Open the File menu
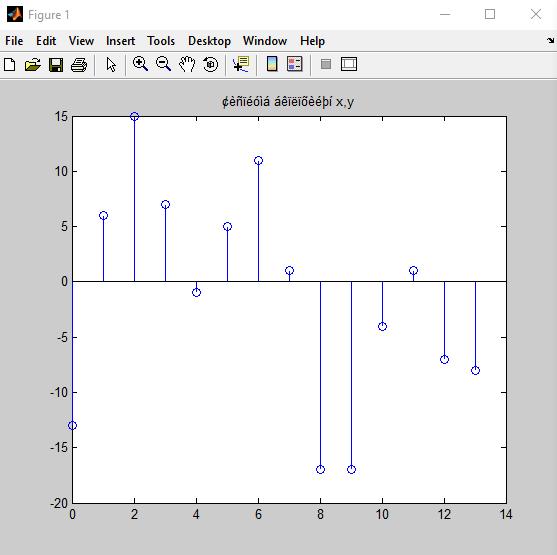The width and height of the screenshot is (557, 555). [x=14, y=41]
